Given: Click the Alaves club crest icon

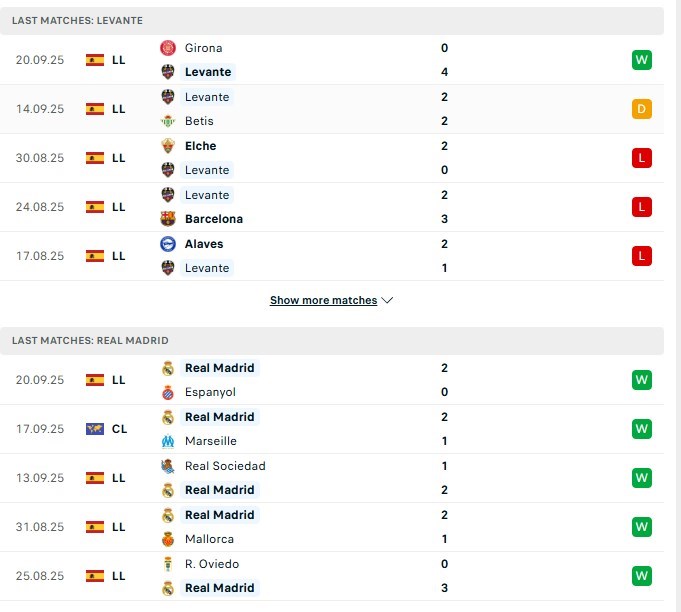Looking at the screenshot, I should [x=168, y=244].
